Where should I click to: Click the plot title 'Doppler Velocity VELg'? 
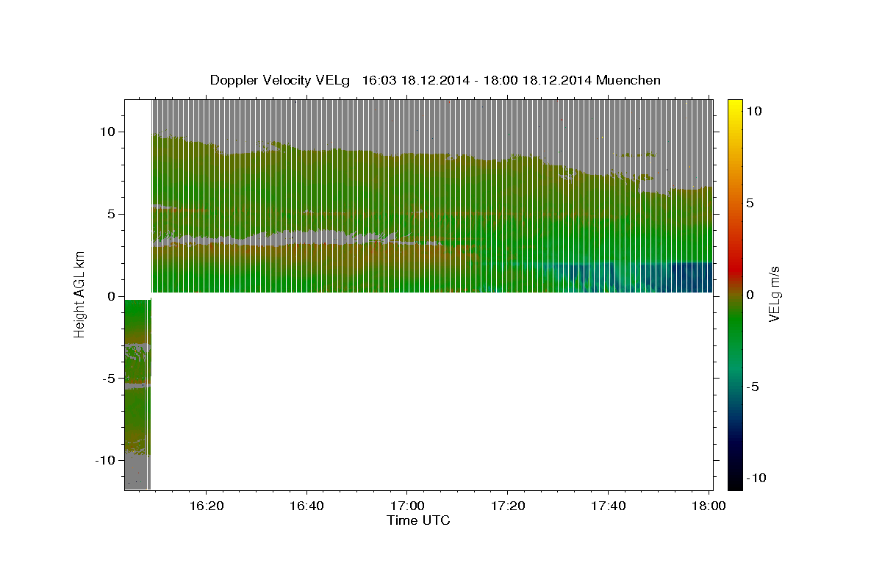tap(282, 80)
